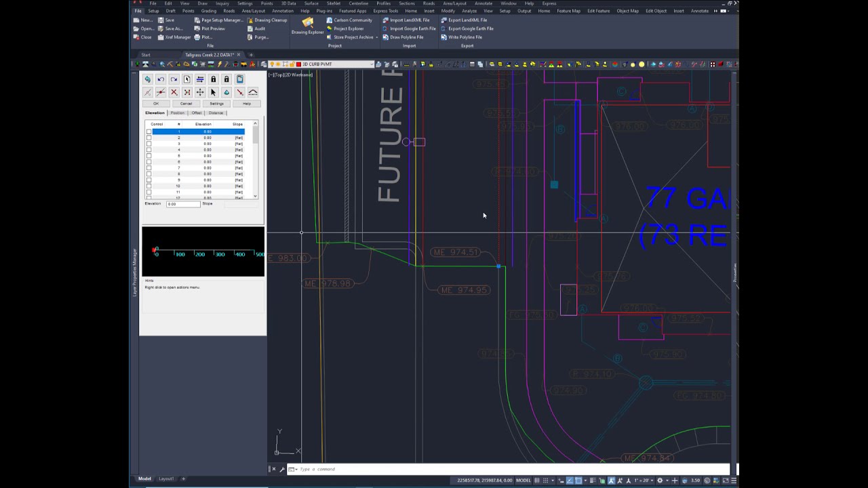Click the Cancel button in the panel
Viewport: 868px width, 488px height.
click(186, 104)
